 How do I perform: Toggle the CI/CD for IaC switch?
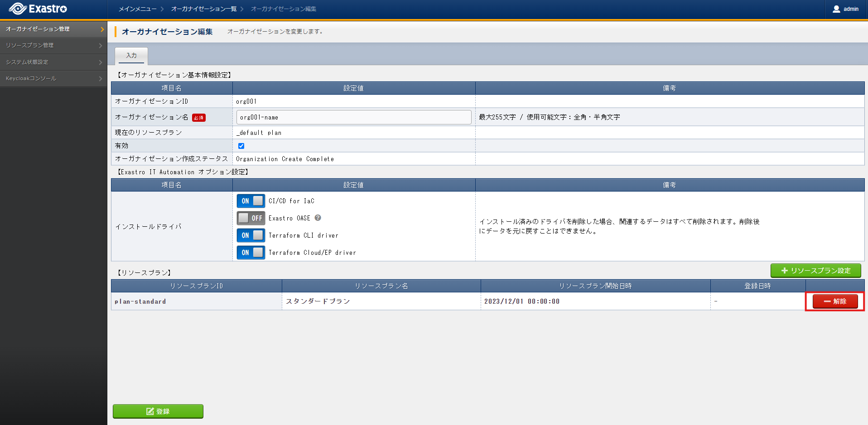click(251, 201)
